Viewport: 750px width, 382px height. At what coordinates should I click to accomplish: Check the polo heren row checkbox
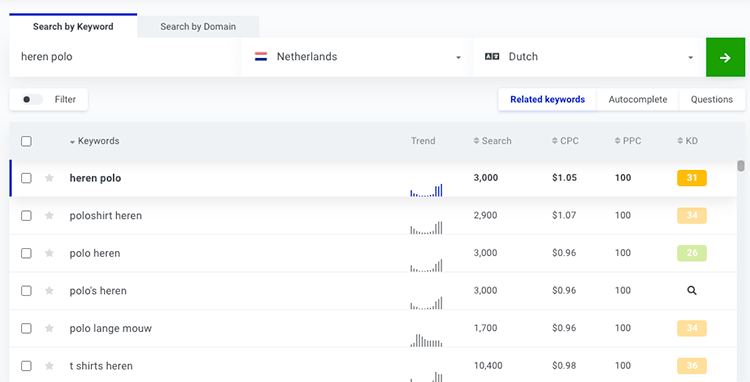coord(26,253)
